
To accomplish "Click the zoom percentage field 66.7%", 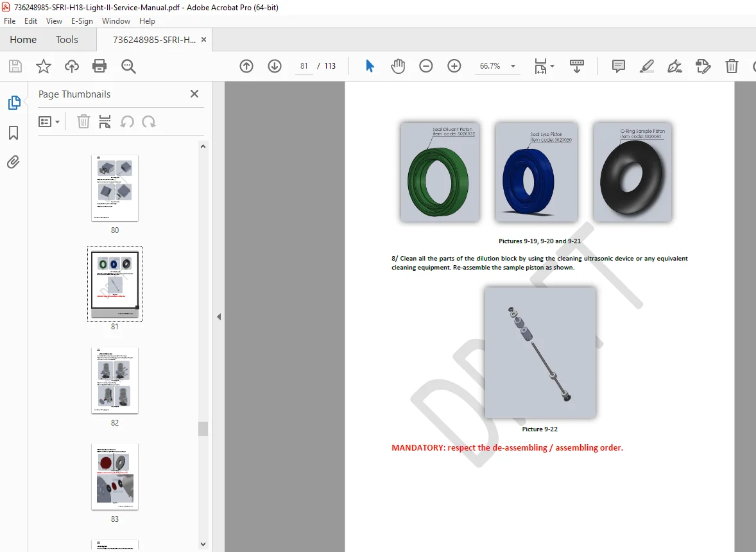I will click(x=490, y=66).
